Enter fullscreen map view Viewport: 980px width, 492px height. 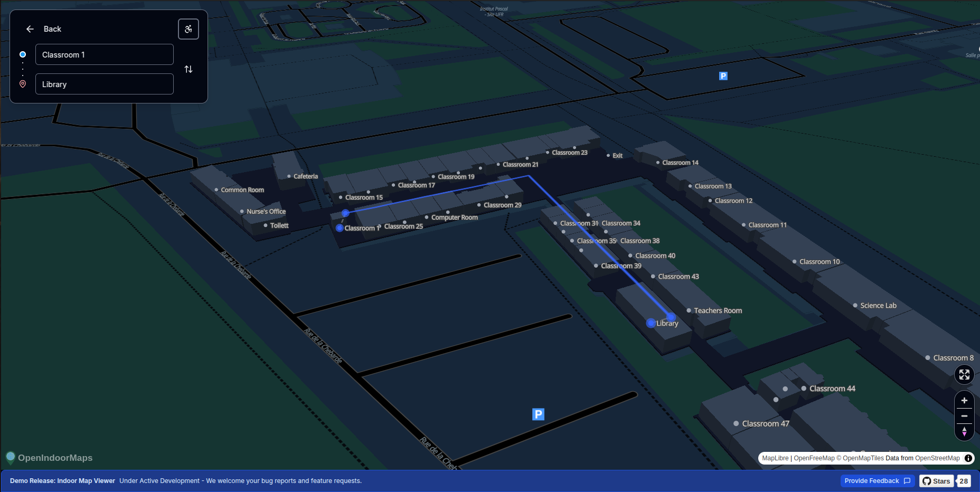[964, 375]
